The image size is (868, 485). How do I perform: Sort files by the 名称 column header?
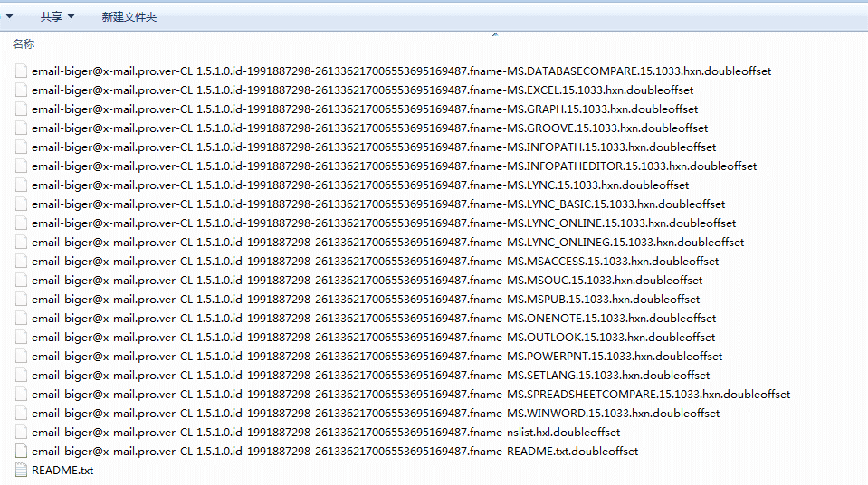point(24,43)
